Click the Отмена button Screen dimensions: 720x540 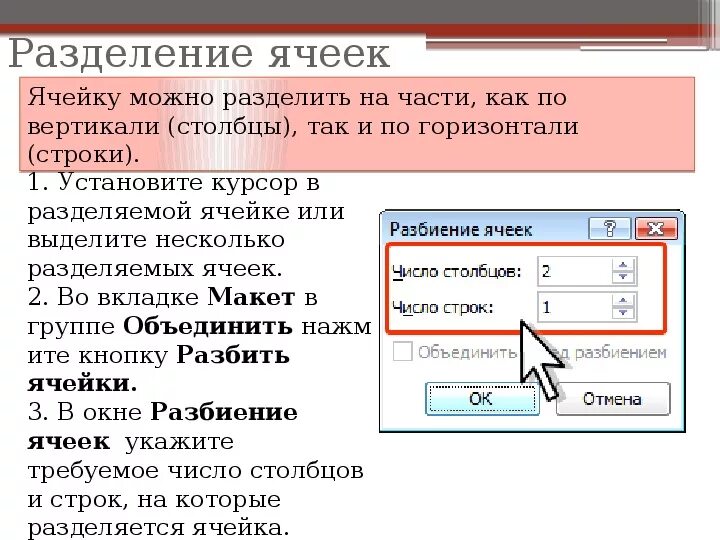[613, 399]
